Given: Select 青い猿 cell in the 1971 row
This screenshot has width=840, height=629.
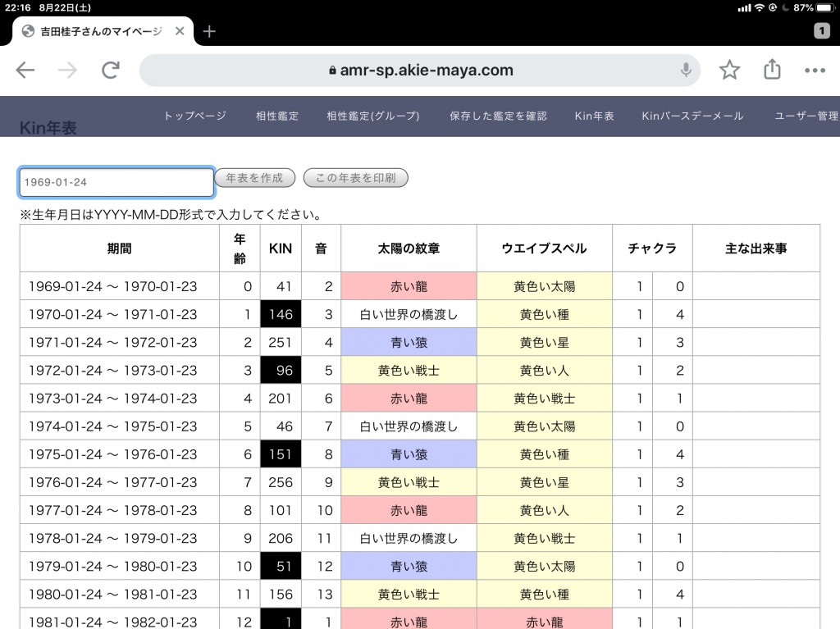Looking at the screenshot, I should click(x=409, y=342).
